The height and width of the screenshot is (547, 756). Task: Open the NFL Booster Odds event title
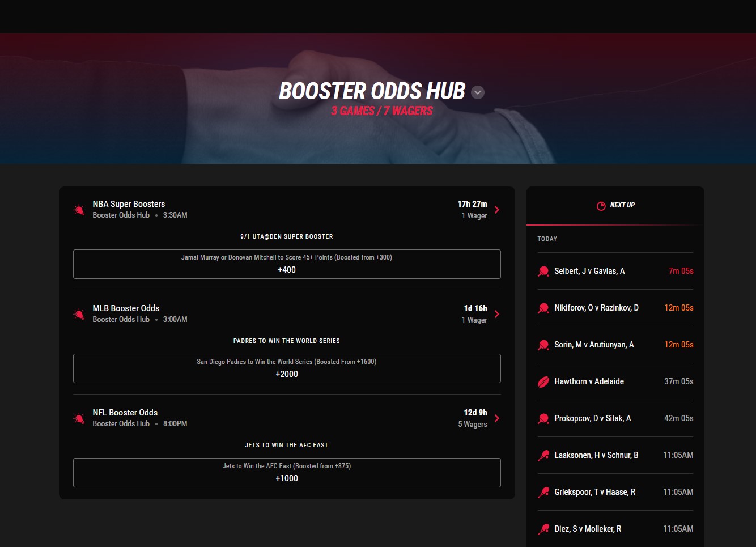(125, 413)
